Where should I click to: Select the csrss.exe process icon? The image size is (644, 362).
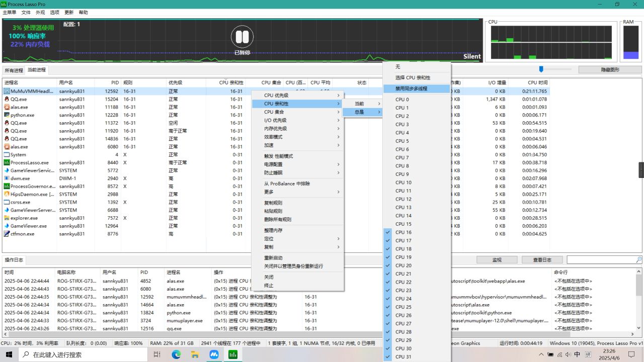click(x=7, y=202)
